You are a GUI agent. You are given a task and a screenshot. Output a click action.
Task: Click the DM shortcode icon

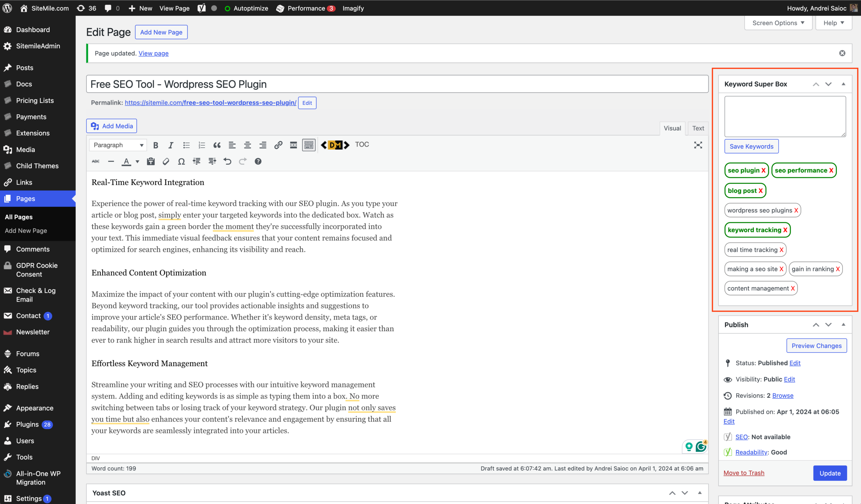click(x=335, y=145)
